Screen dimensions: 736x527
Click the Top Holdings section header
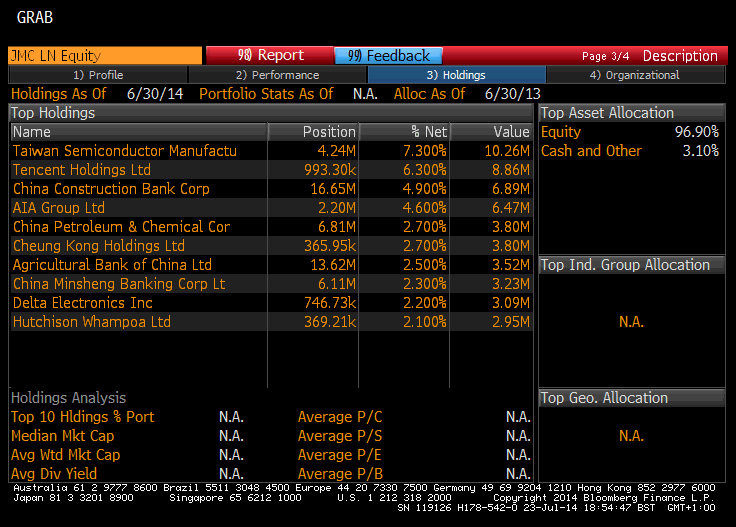coord(271,113)
